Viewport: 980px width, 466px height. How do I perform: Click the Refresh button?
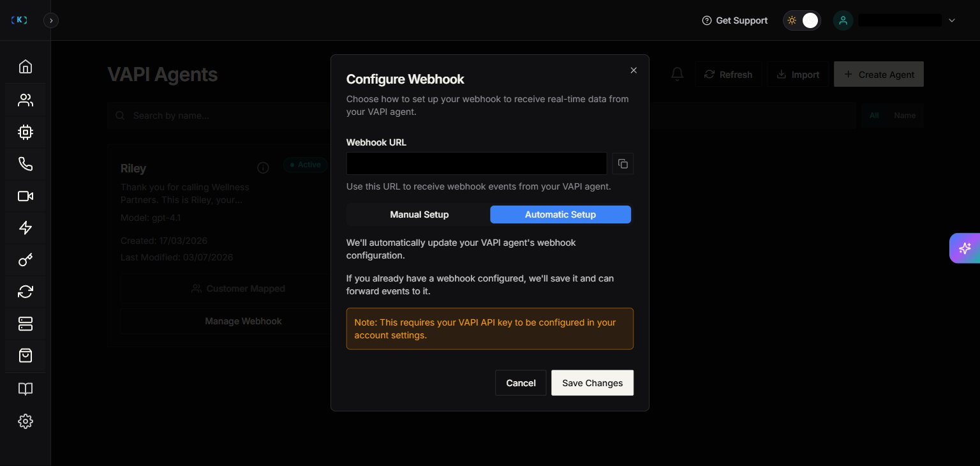click(x=728, y=75)
